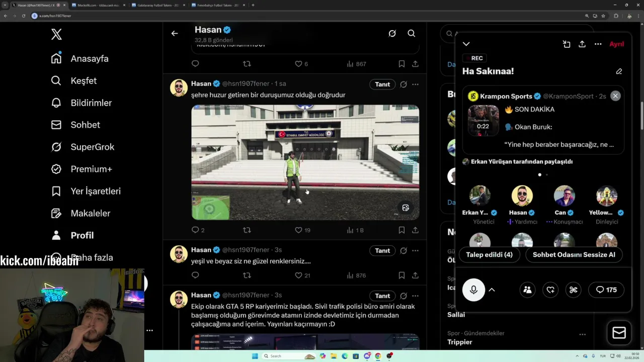This screenshot has width=644, height=362.
Task: Open Erkan Y... host avatar in the Space
Action: (480, 196)
